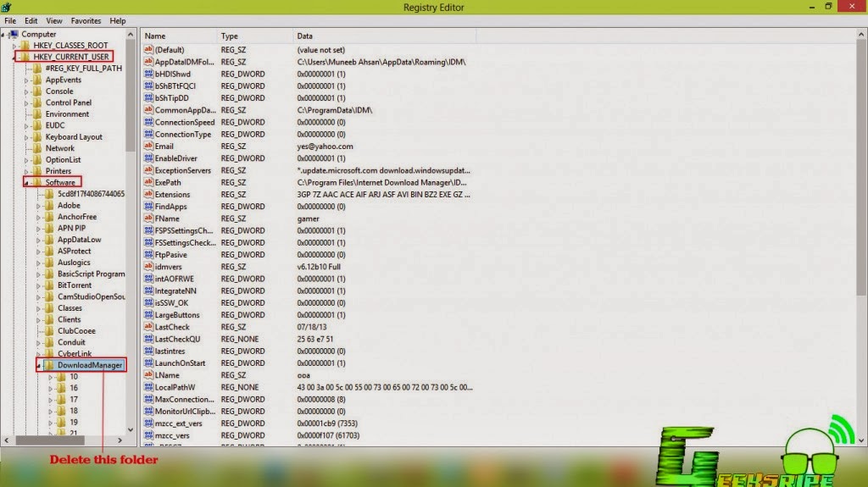The image size is (868, 487).
Task: Click the DownloadManager folder icon
Action: [50, 365]
